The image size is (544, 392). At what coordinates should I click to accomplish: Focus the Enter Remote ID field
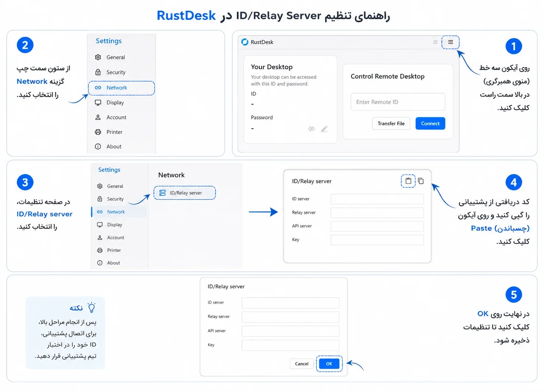pos(398,102)
